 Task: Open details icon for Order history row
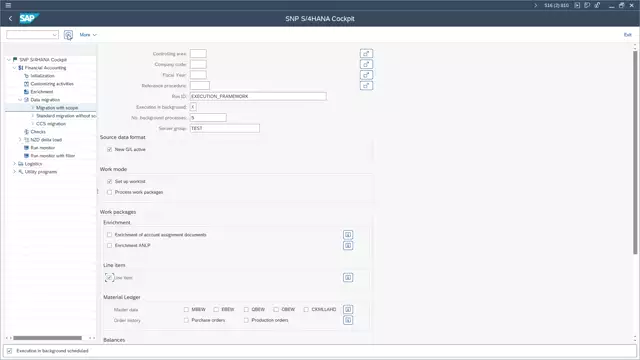point(348,320)
